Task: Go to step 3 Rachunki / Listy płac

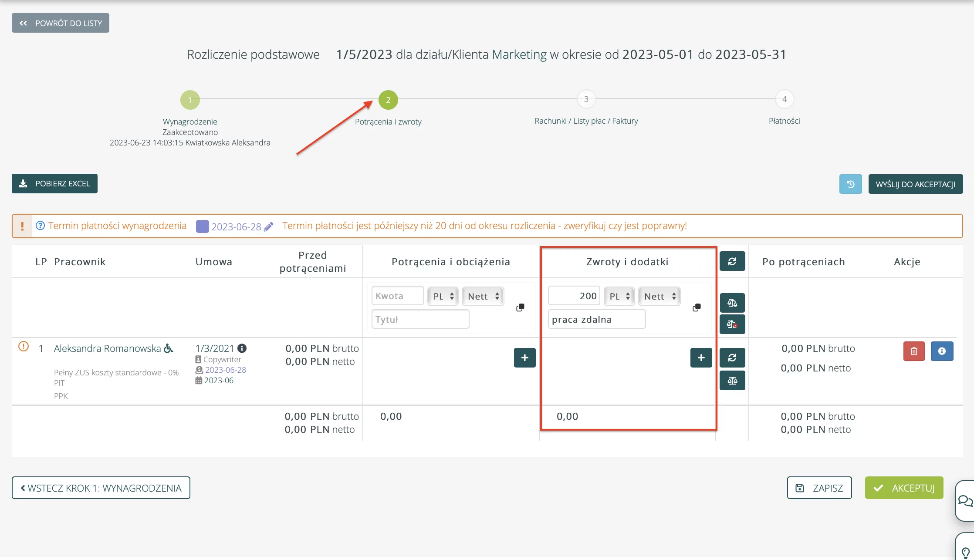Action: pos(586,99)
